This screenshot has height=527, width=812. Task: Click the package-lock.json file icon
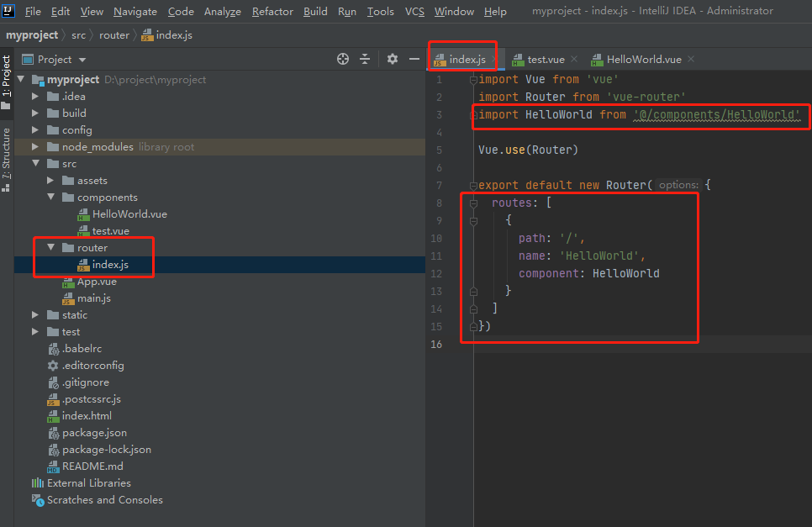tap(53, 450)
